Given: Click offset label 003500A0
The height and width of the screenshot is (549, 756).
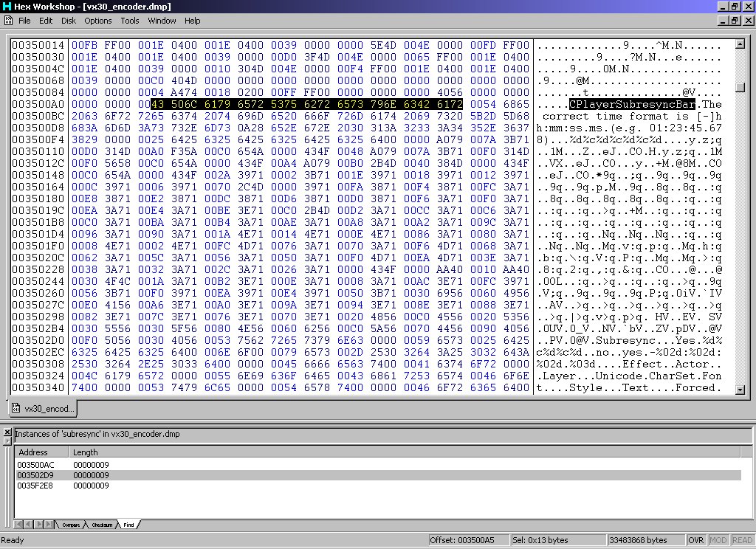Looking at the screenshot, I should (x=38, y=104).
